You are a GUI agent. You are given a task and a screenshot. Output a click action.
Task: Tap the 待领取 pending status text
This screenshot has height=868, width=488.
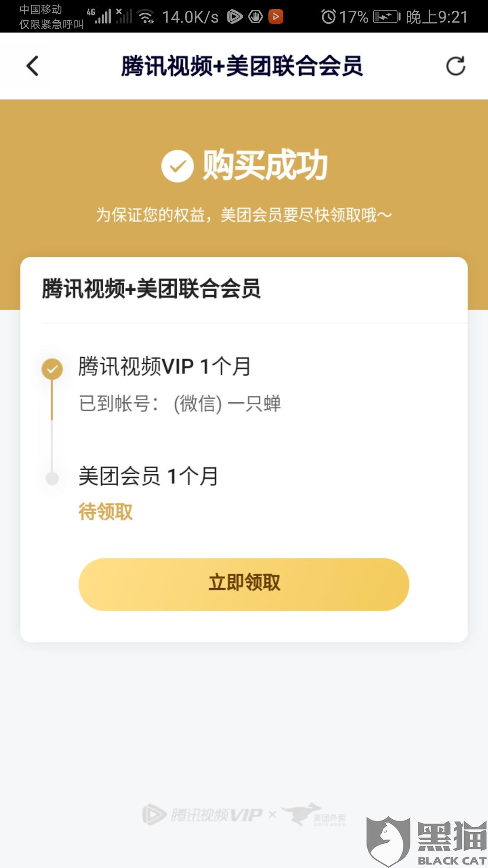click(106, 512)
